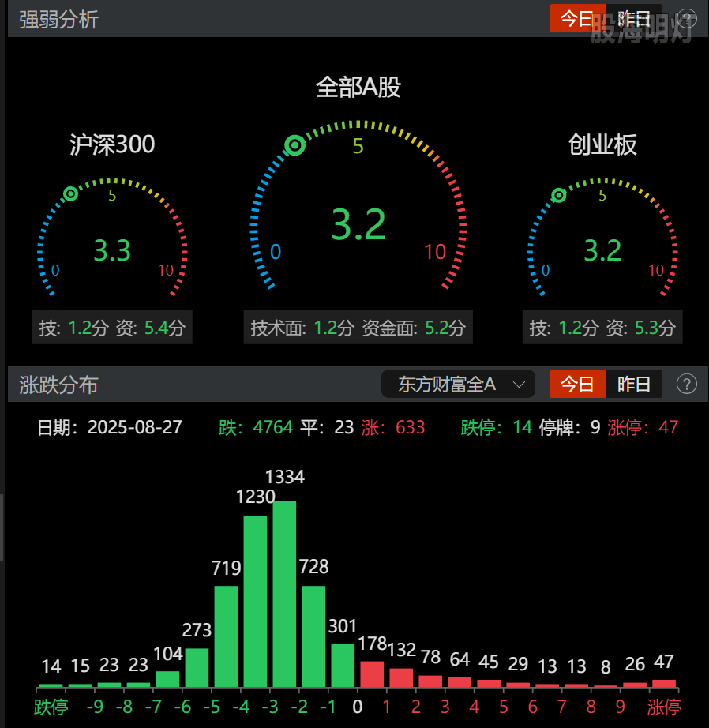Image resolution: width=709 pixels, height=728 pixels.
Task: Click the 跌停: 14 count
Action: click(497, 428)
